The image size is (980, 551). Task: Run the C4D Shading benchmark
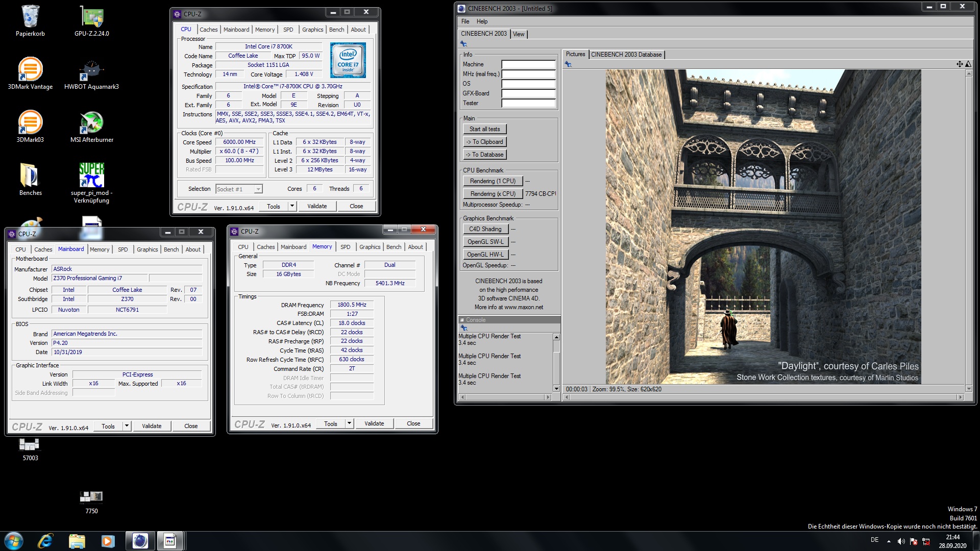485,229
